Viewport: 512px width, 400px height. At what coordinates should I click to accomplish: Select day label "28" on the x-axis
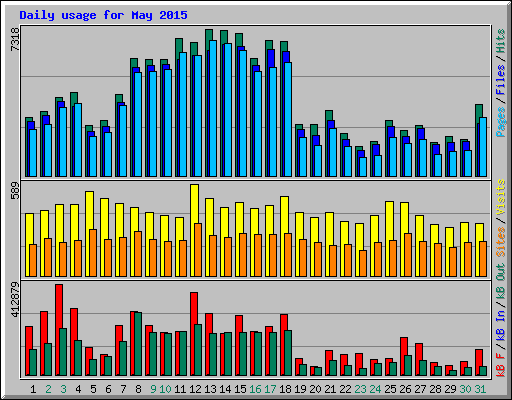pos(435,389)
